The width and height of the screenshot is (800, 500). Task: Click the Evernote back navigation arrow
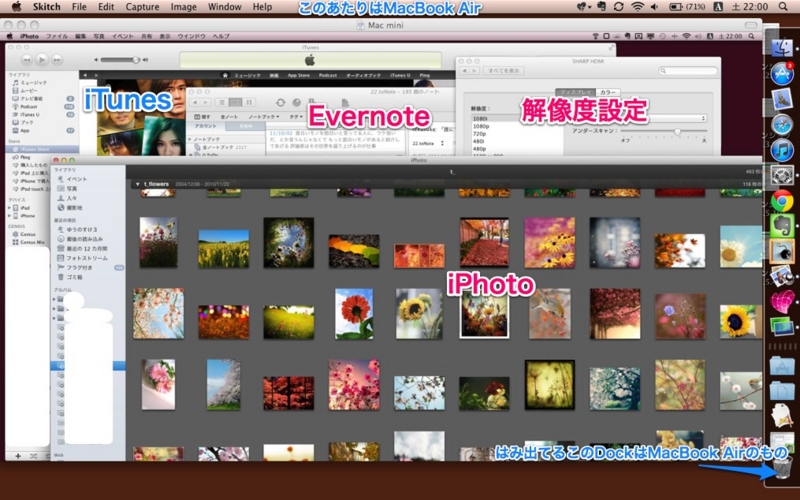tap(196, 103)
